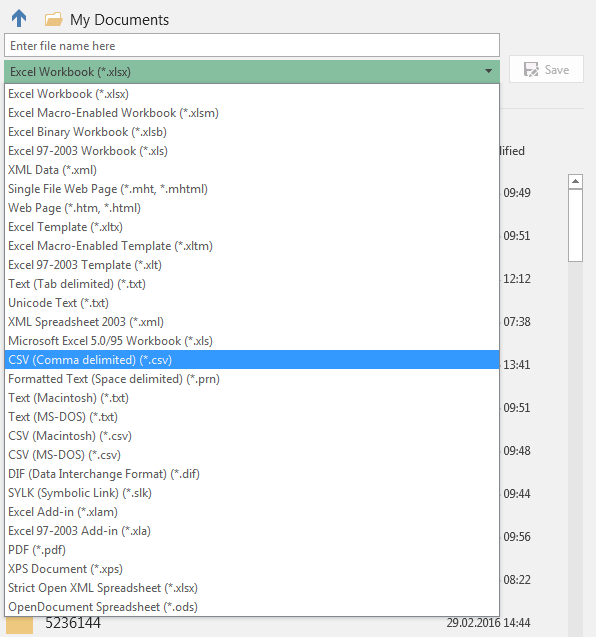The height and width of the screenshot is (637, 596).
Task: Go up one folder with the blue arrow
Action: [x=19, y=19]
